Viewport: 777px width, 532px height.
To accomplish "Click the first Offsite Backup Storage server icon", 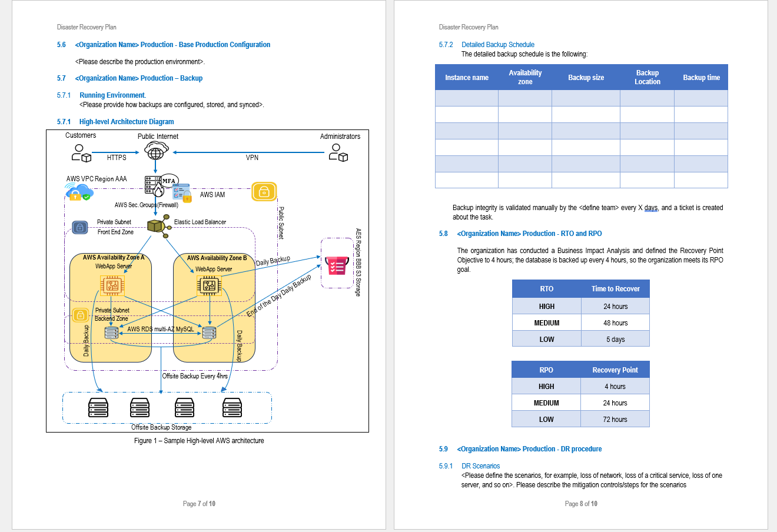I will click(98, 407).
